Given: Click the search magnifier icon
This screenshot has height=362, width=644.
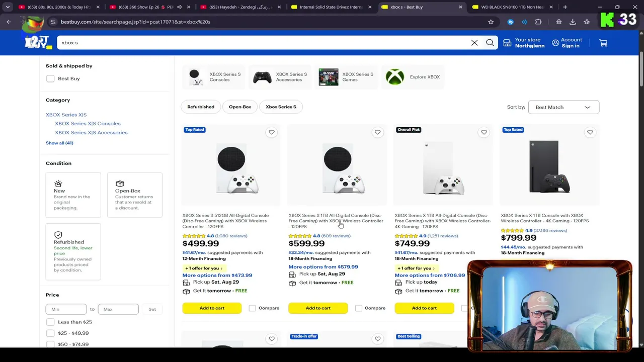Looking at the screenshot, I should [490, 43].
